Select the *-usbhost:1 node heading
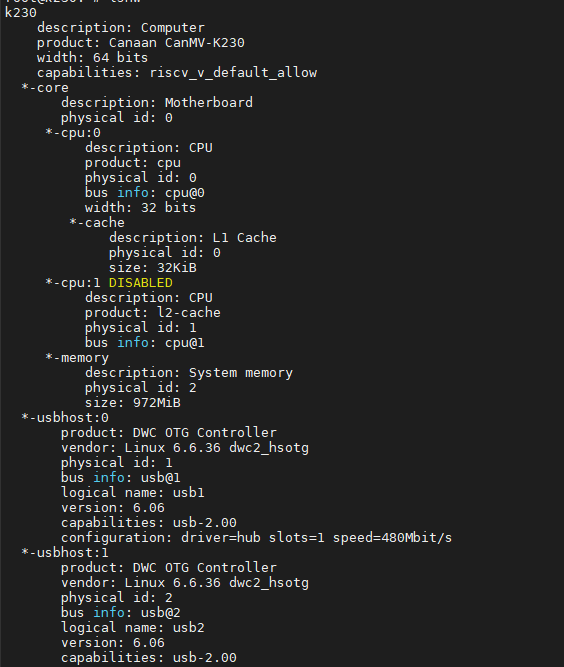This screenshot has width=564, height=667. pos(65,553)
